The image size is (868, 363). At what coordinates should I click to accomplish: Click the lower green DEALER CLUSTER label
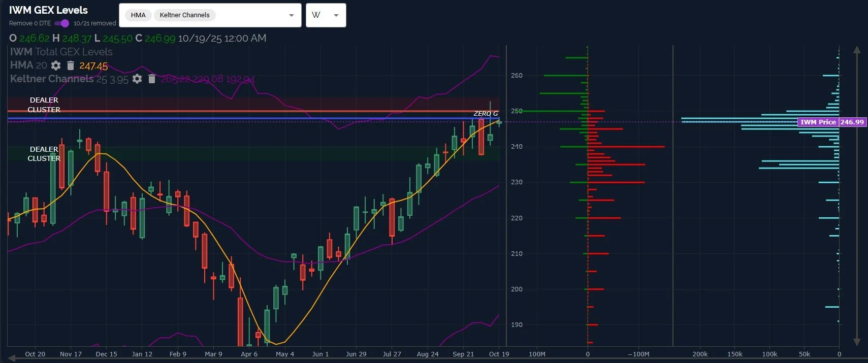click(44, 154)
